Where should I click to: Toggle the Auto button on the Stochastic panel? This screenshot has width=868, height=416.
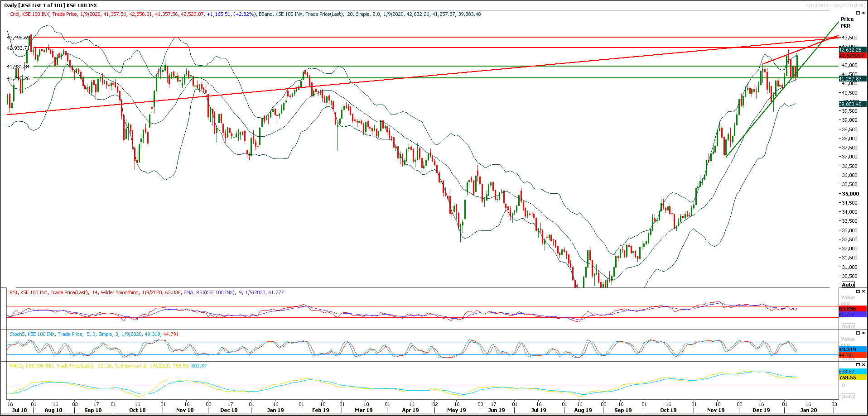pos(848,359)
